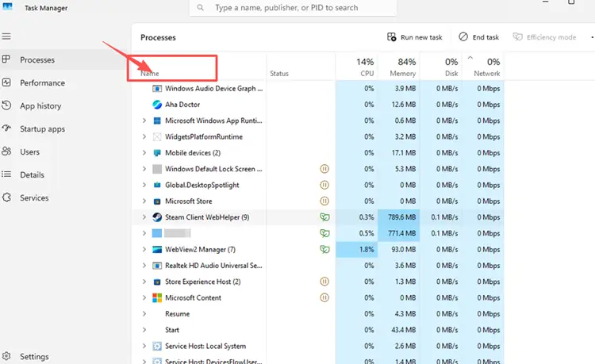The height and width of the screenshot is (364, 595).
Task: Click the App history clock icon
Action: point(6,105)
